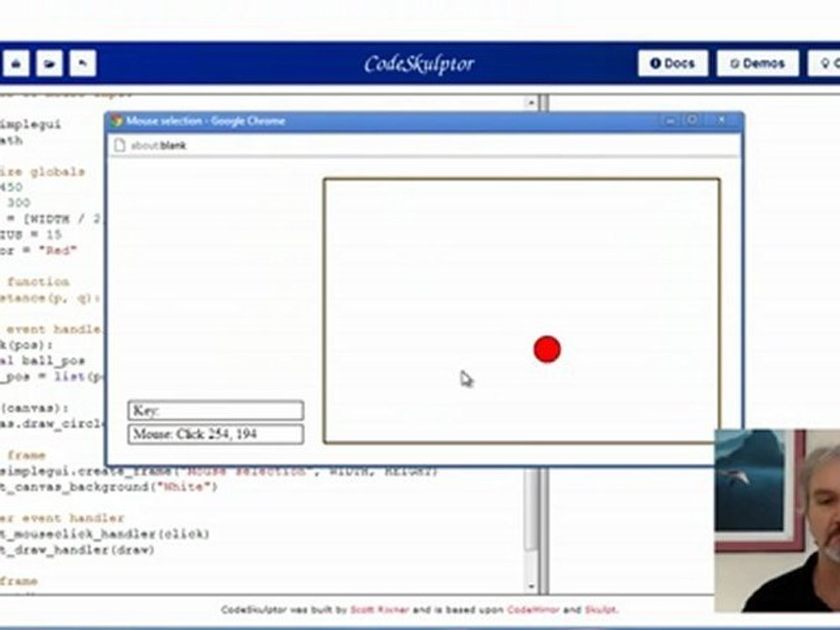Image resolution: width=840 pixels, height=630 pixels.
Task: Click the webcam video thumbnail of the presenter
Action: point(777,521)
